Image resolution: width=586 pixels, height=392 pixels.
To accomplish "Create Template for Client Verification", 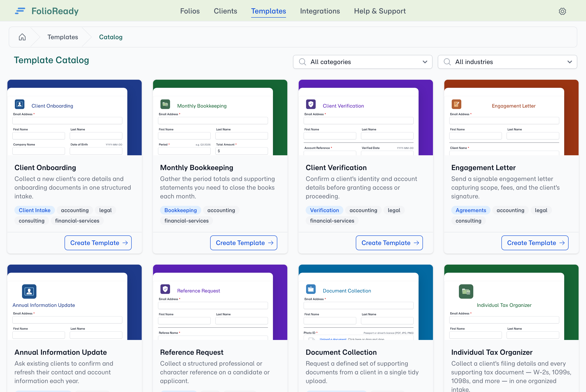I will click(389, 243).
